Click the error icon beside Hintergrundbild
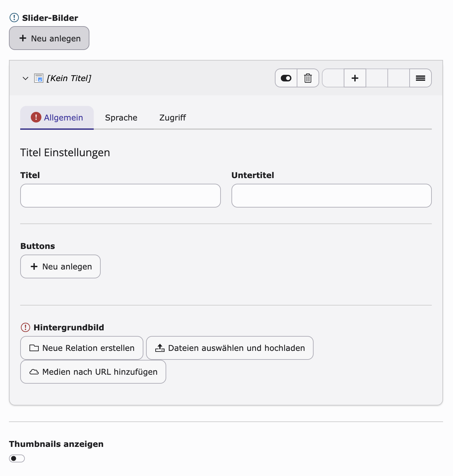The height and width of the screenshot is (476, 453). 25,327
